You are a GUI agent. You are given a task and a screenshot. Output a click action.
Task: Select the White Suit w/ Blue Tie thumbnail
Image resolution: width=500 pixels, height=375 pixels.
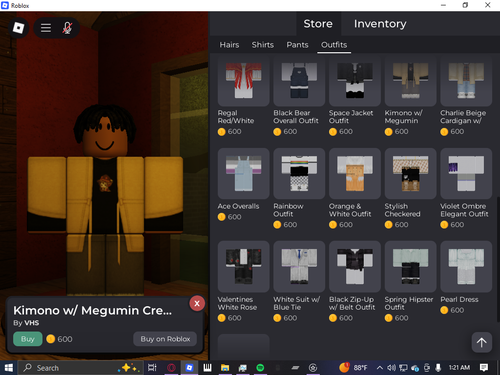point(299,267)
